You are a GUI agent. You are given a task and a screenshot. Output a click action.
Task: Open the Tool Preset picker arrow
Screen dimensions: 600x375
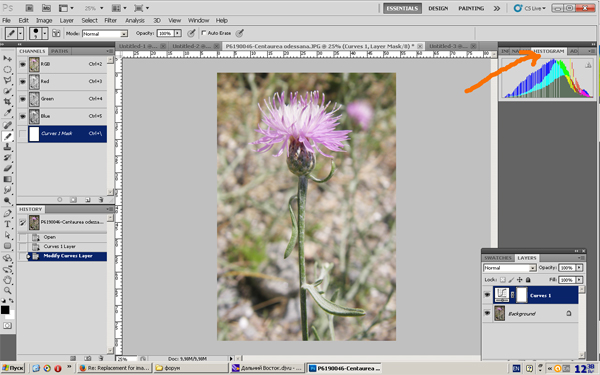coord(20,33)
